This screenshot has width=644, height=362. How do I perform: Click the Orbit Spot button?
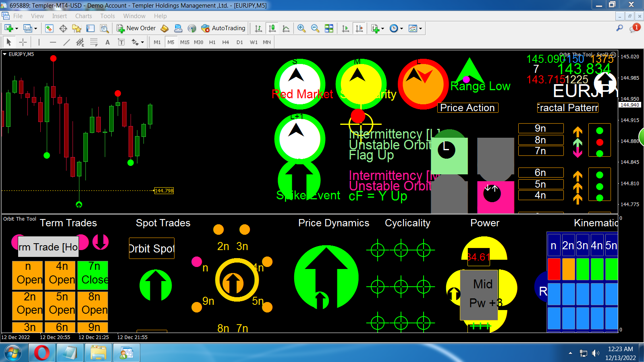coord(152,248)
